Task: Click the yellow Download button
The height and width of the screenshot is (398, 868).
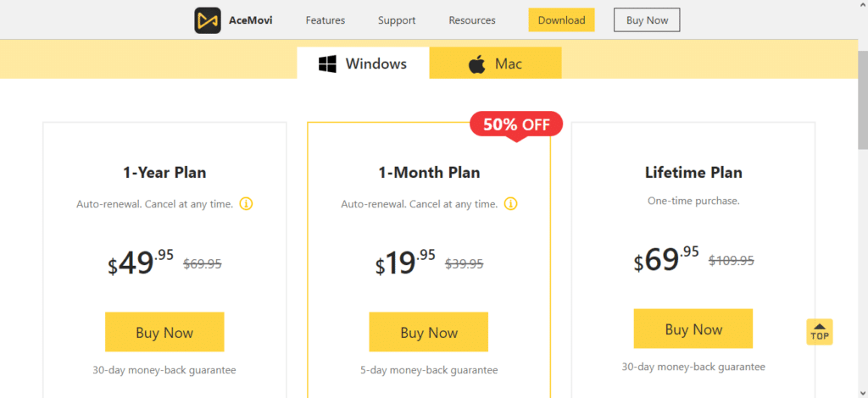Action: click(561, 20)
